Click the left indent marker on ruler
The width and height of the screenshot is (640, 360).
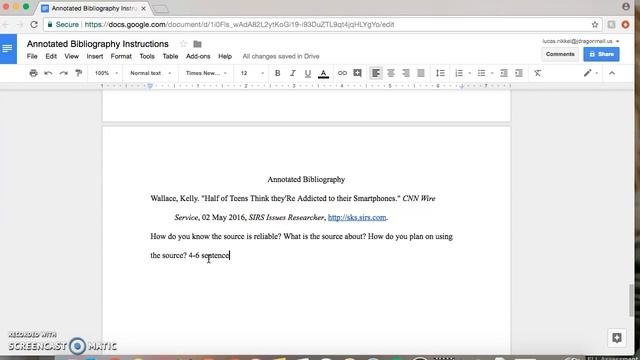(x=150, y=86)
